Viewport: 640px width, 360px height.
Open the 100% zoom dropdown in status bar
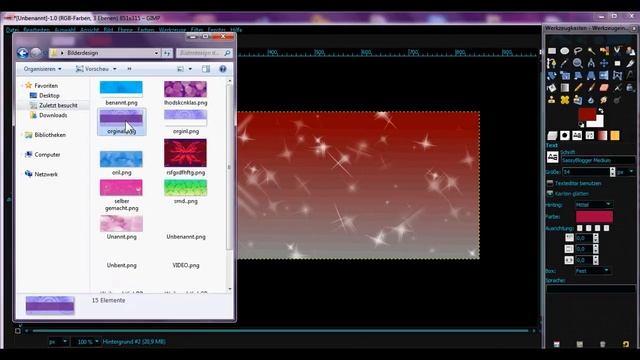coord(87,342)
